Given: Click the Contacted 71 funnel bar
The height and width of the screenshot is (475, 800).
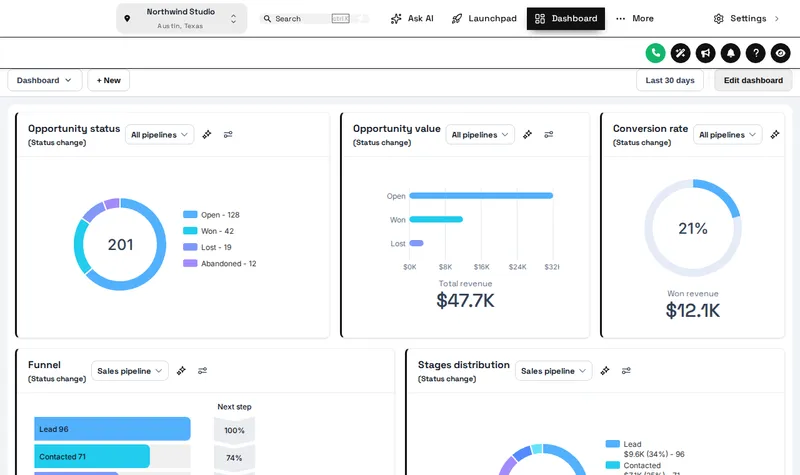Looking at the screenshot, I should 92,457.
